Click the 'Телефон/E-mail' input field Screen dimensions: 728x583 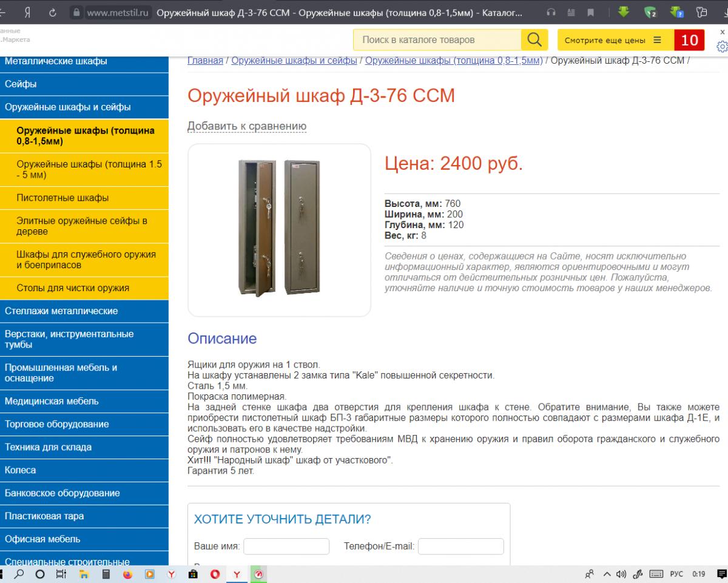click(460, 547)
